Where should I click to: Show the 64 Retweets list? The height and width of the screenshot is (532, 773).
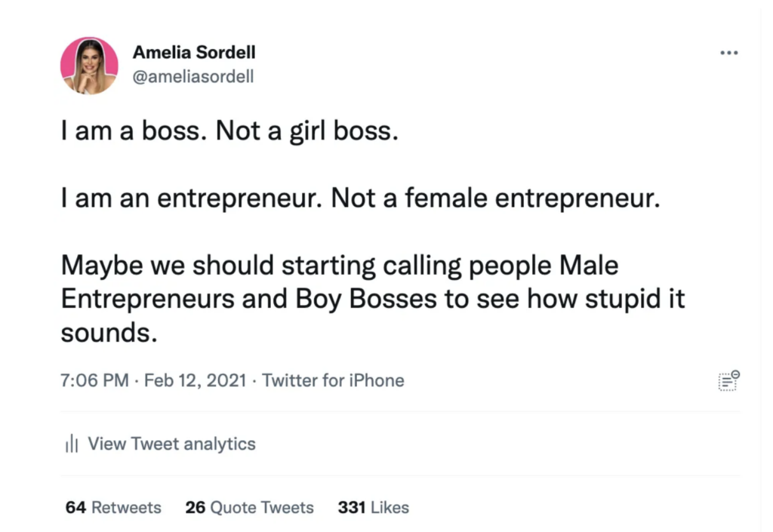(113, 508)
